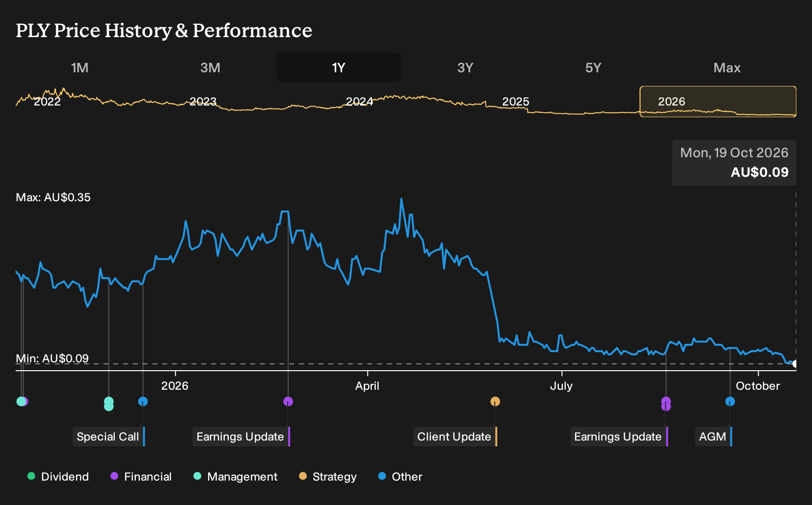Switch to the 3M range tab
This screenshot has width=812, height=505.
click(210, 67)
